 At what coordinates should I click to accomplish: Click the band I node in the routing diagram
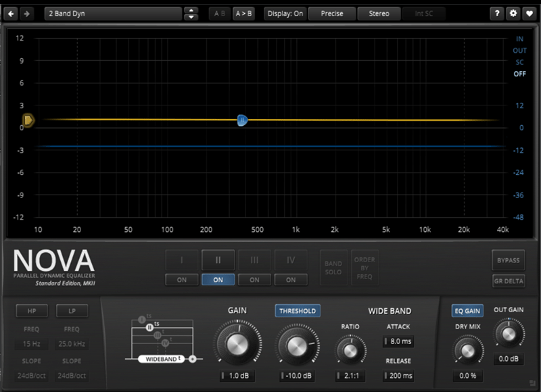141,320
